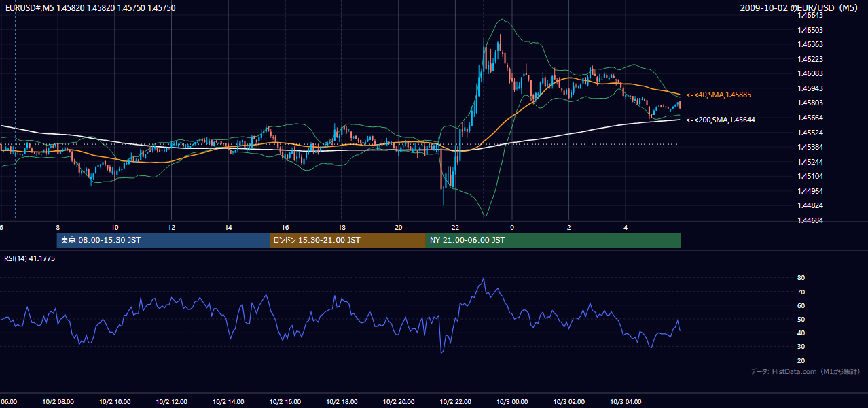This screenshot has width=868, height=408.
Task: Click hour label 18 under price chart
Action: pyautogui.click(x=342, y=227)
